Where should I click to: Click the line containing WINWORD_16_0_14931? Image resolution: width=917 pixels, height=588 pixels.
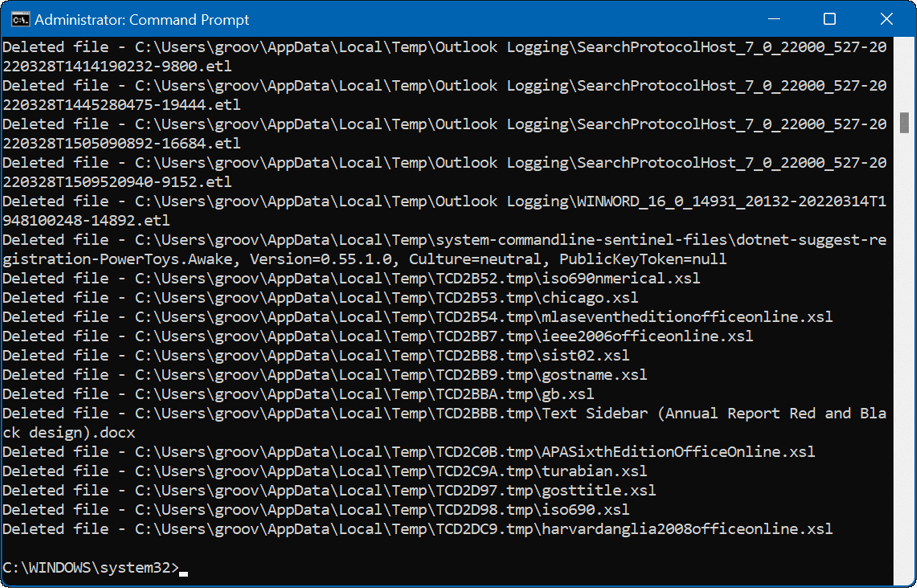click(x=445, y=202)
